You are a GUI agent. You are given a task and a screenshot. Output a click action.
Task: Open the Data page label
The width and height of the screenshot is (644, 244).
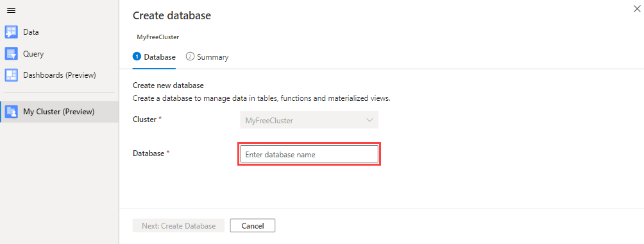point(31,31)
